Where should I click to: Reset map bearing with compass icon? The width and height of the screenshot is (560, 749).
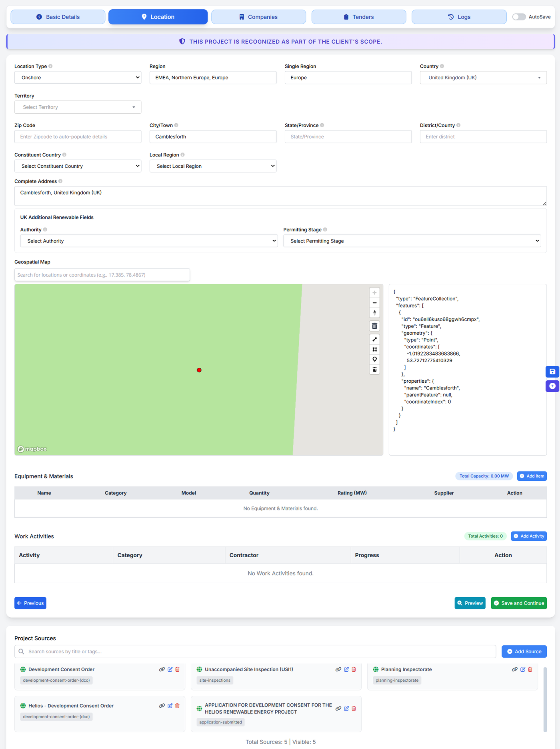374,313
